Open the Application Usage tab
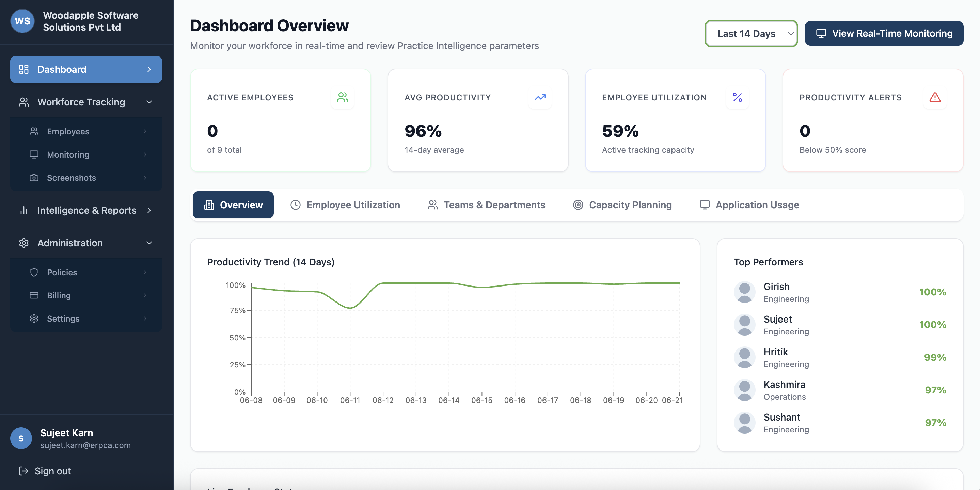Screen dimensions: 980x490 click(x=749, y=205)
